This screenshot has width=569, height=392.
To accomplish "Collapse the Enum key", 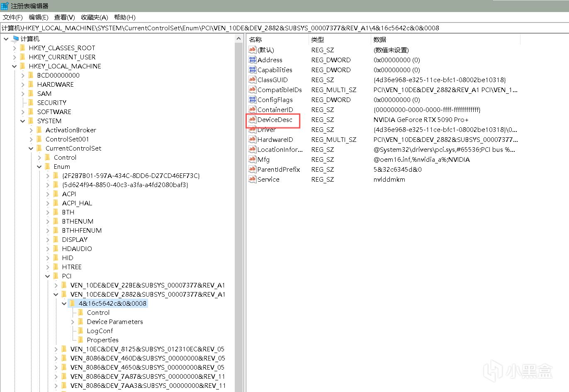I will pos(39,166).
